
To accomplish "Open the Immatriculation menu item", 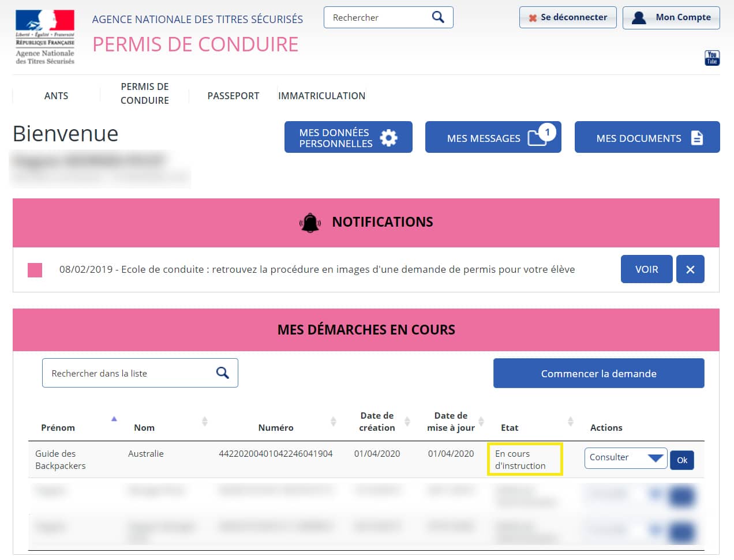I will point(321,96).
